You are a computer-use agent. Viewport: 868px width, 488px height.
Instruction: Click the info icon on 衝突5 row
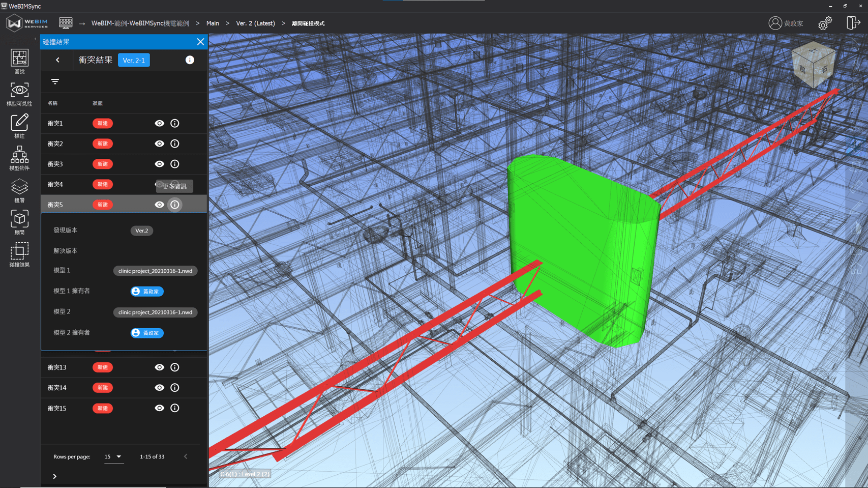(x=175, y=205)
